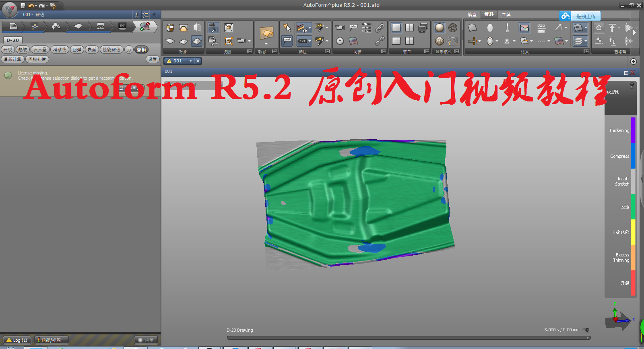Select the shaded sphere display mode
Viewport: 644px width, 349px height.
[440, 28]
